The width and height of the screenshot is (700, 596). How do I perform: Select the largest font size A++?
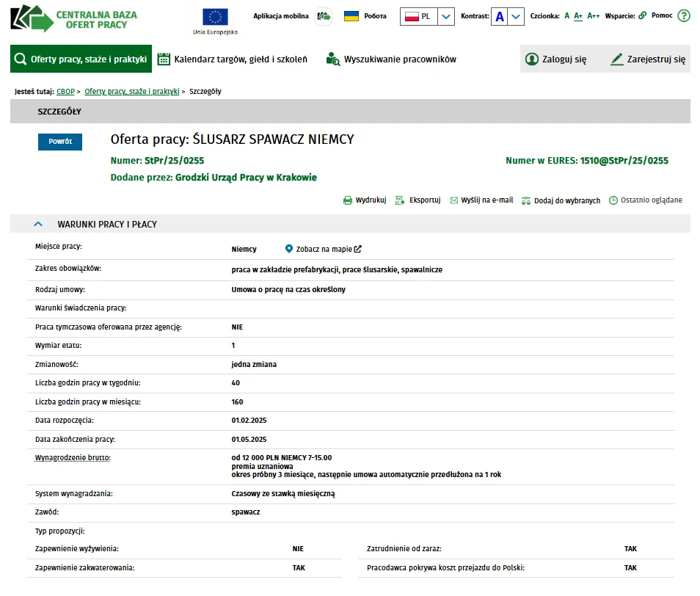point(593,15)
